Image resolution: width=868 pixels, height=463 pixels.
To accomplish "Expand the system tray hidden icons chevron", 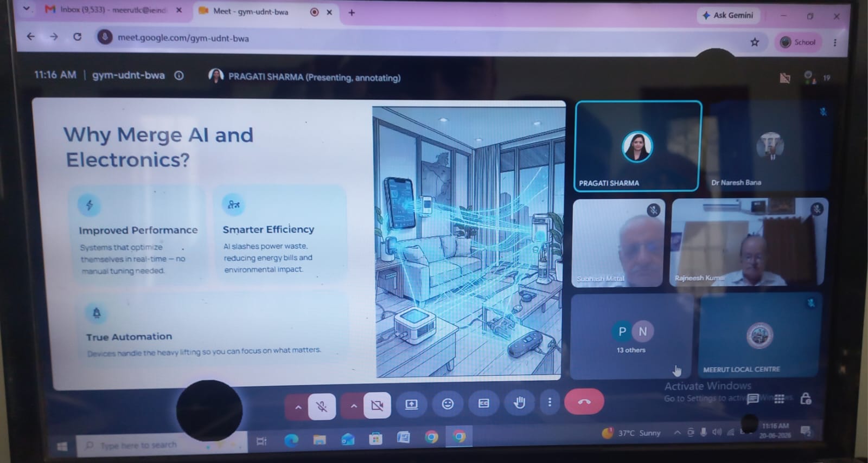I will click(x=677, y=432).
